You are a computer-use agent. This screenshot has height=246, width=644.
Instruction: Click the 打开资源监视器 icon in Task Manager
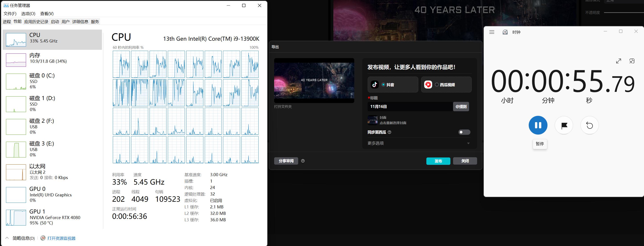point(43,238)
